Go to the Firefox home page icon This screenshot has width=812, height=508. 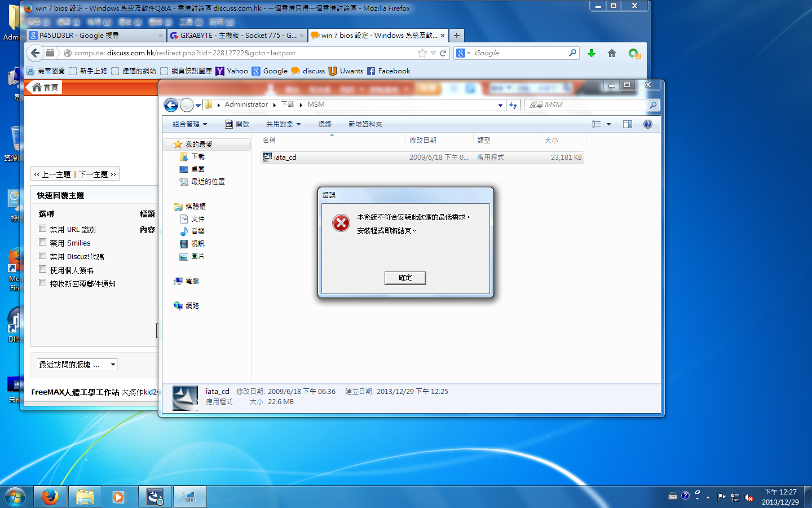click(612, 53)
